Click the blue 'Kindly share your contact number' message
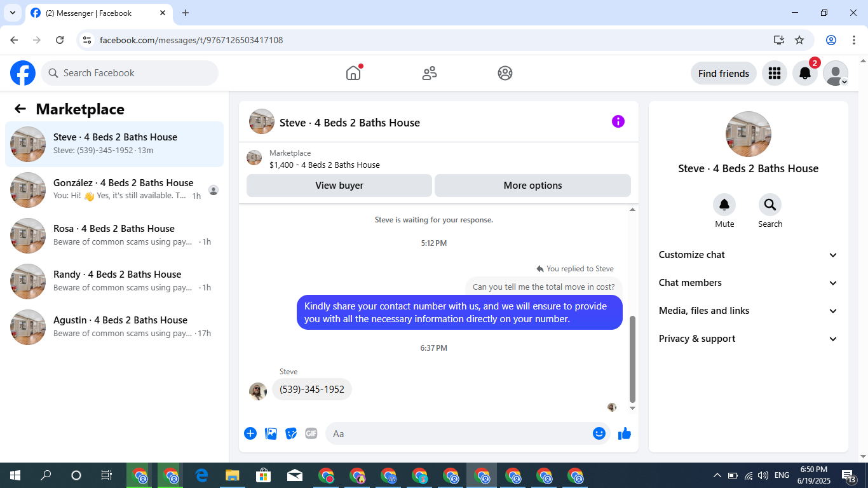Image resolution: width=868 pixels, height=488 pixels. click(459, 313)
